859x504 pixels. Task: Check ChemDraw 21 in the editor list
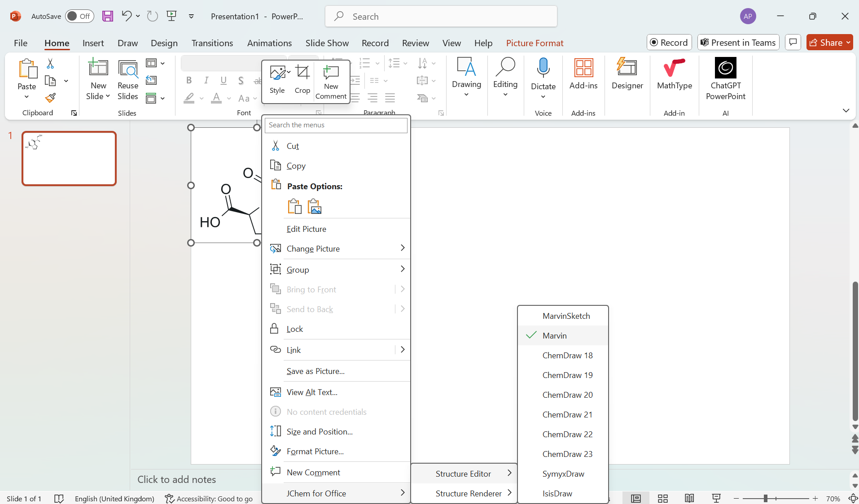pyautogui.click(x=567, y=414)
